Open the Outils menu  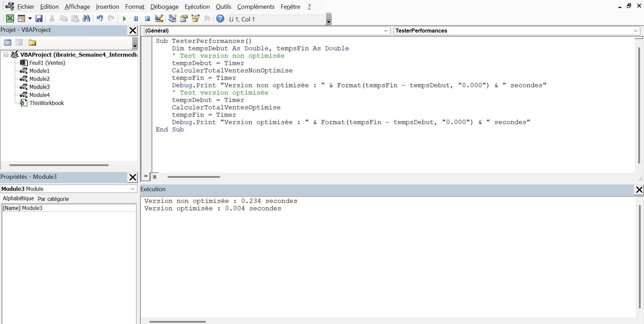pyautogui.click(x=223, y=7)
